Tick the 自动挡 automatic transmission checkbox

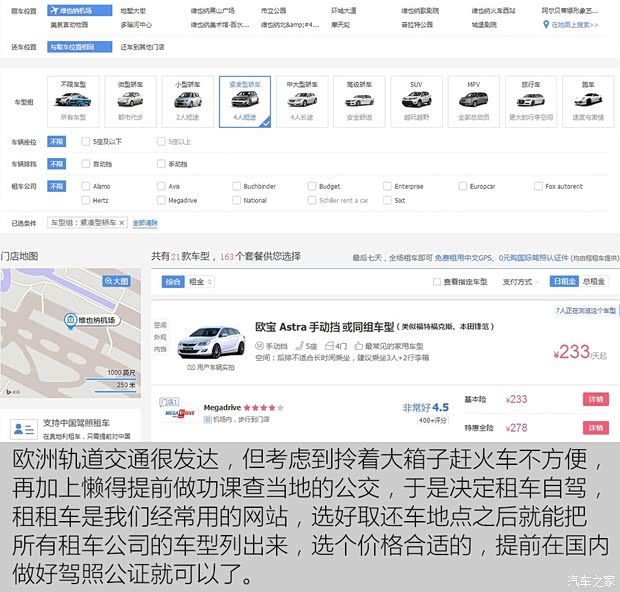[x=85, y=164]
